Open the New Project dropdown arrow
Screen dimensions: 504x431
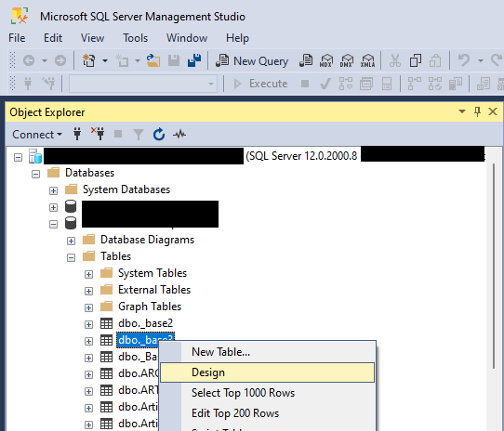(105, 60)
